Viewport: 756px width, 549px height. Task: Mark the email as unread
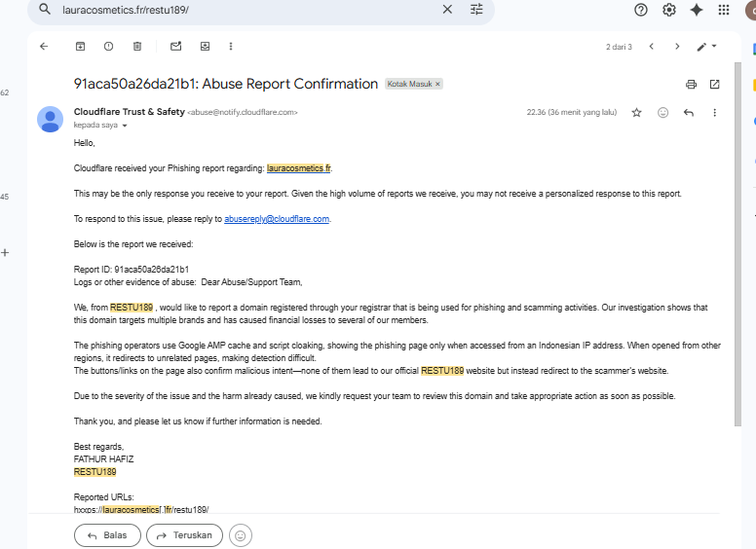pos(176,46)
